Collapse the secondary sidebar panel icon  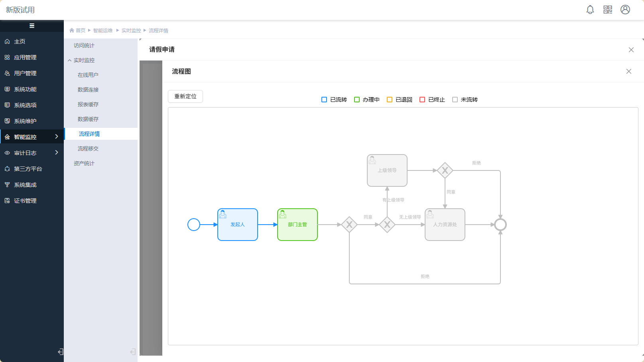(133, 352)
